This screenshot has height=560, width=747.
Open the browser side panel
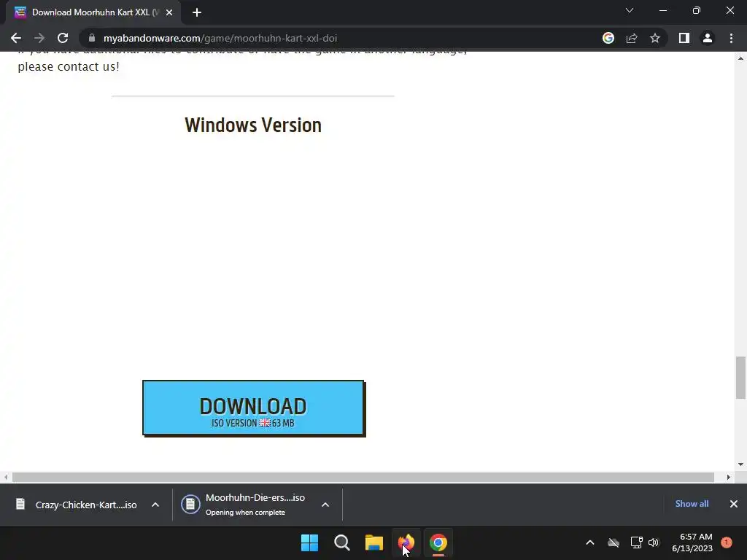point(684,38)
